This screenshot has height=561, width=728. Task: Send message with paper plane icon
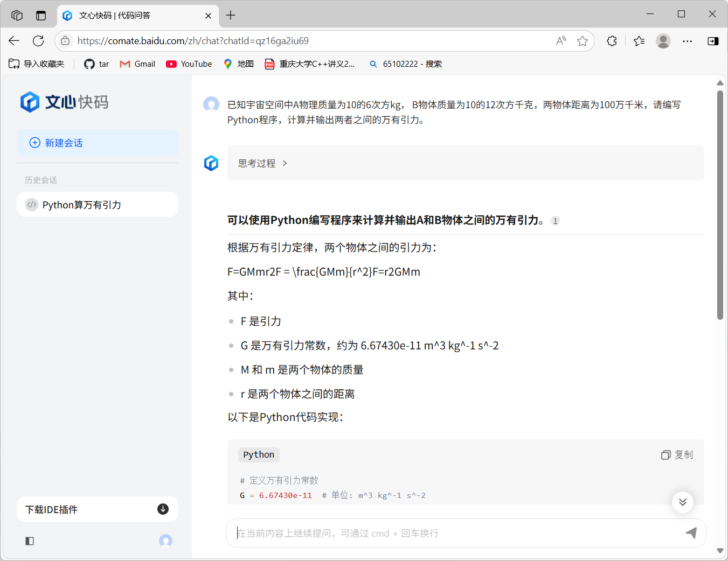point(691,533)
